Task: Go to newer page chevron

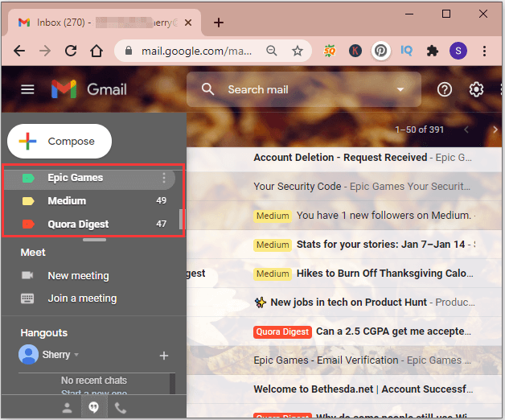Action: point(466,130)
